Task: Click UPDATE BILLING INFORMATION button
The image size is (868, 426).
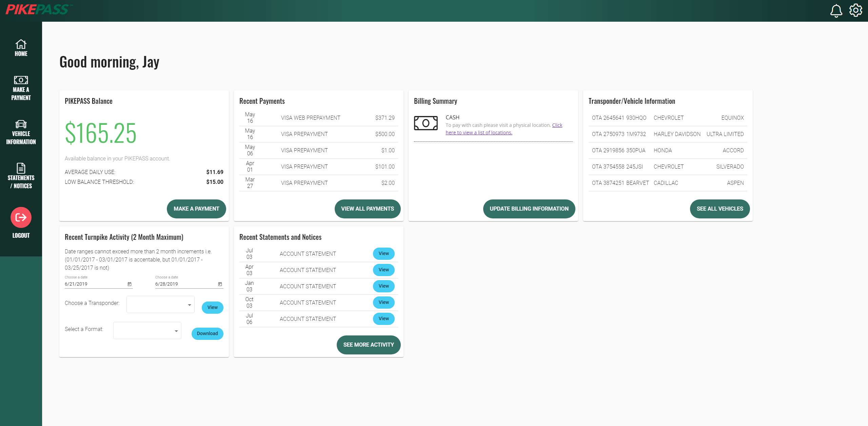Action: tap(529, 209)
